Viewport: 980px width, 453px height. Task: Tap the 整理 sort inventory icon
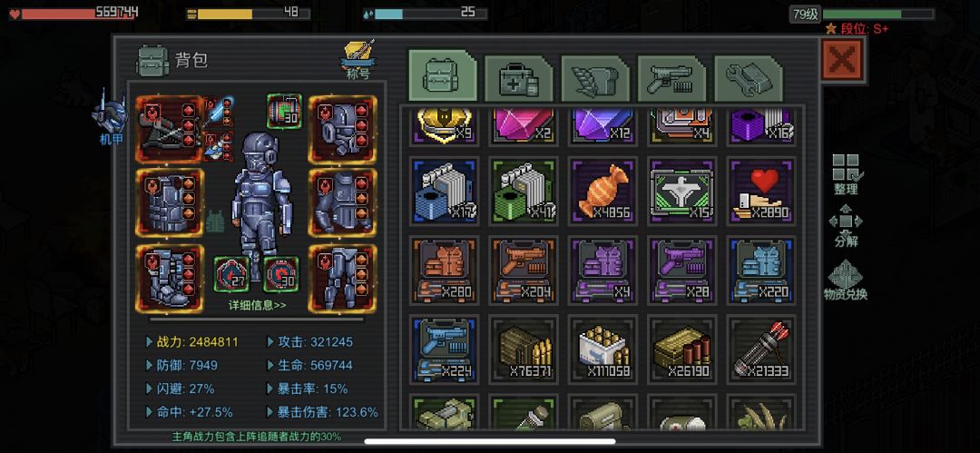(x=846, y=174)
